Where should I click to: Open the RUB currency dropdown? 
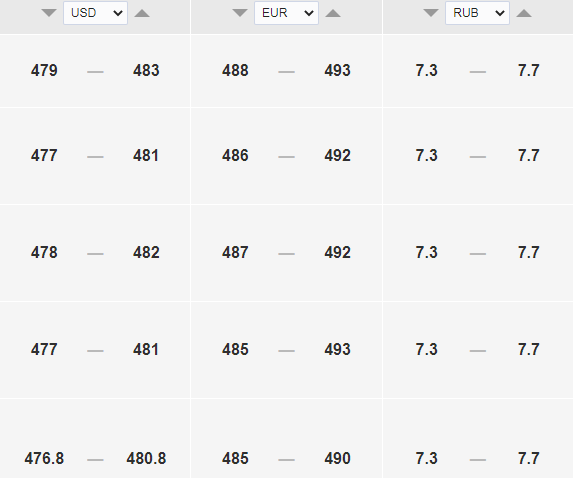point(477,13)
